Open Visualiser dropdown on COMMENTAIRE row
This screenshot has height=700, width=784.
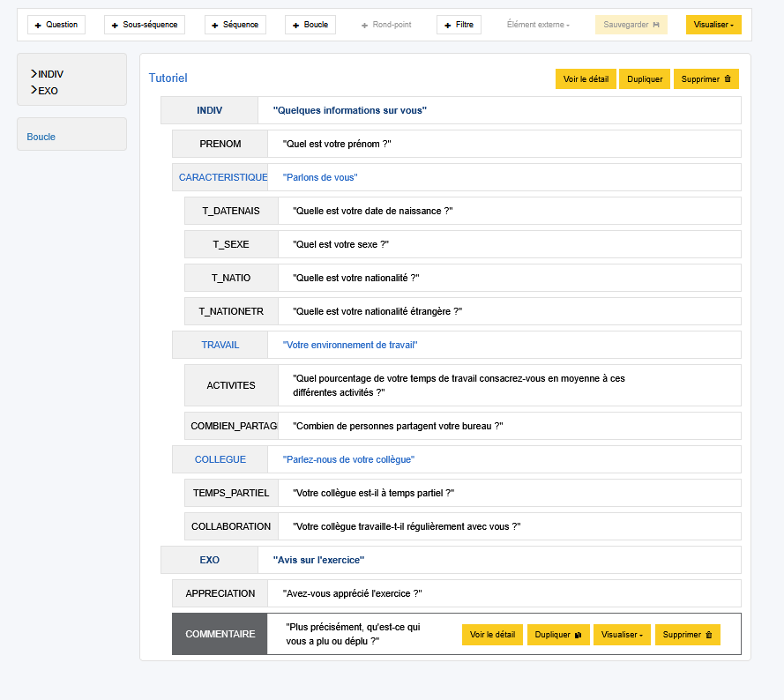622,635
